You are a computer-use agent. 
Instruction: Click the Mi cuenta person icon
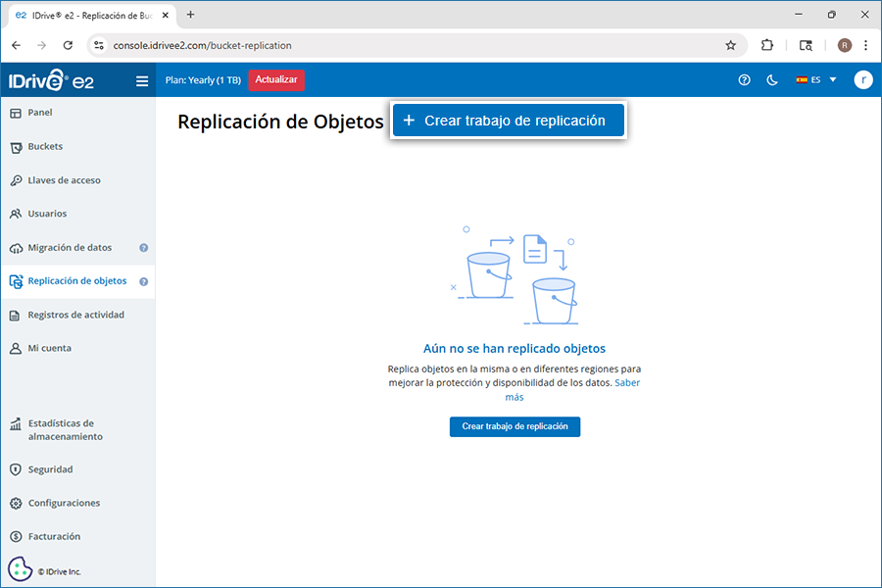pyautogui.click(x=16, y=349)
